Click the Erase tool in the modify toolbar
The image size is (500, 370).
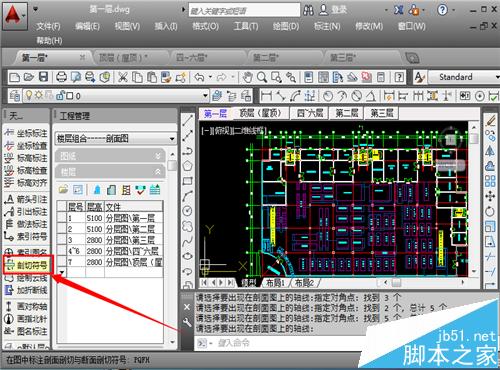(x=490, y=120)
